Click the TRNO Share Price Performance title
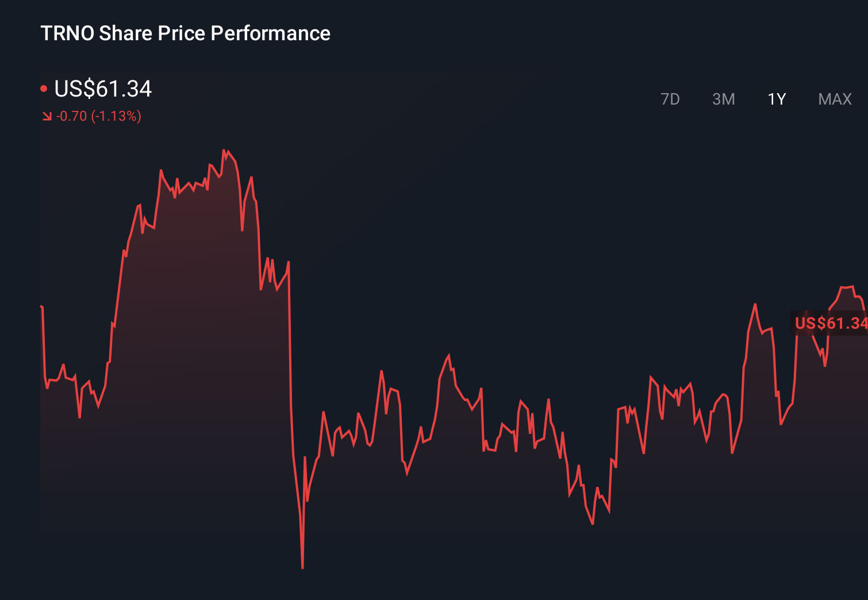868x600 pixels. pyautogui.click(x=185, y=33)
